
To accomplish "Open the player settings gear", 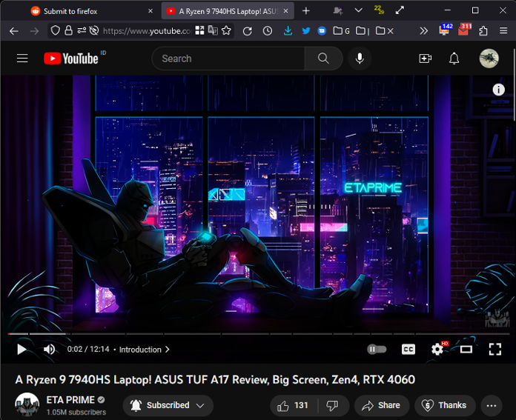I will (437, 349).
